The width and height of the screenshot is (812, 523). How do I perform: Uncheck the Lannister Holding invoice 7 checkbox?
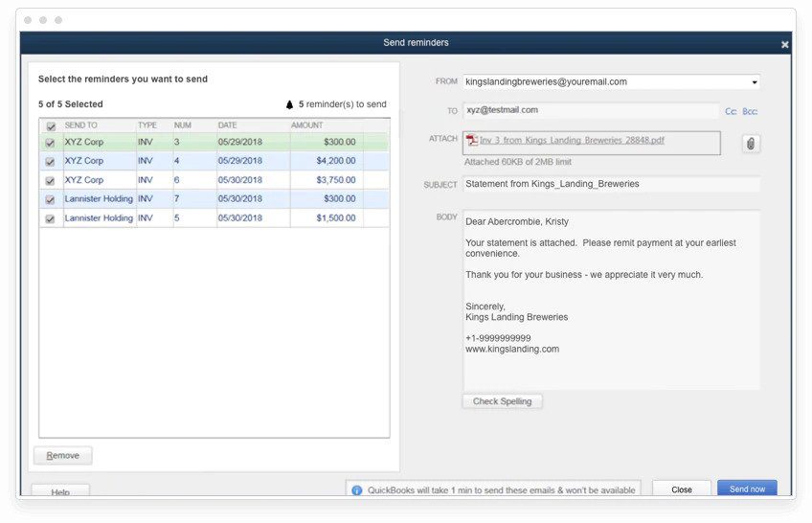click(x=51, y=199)
